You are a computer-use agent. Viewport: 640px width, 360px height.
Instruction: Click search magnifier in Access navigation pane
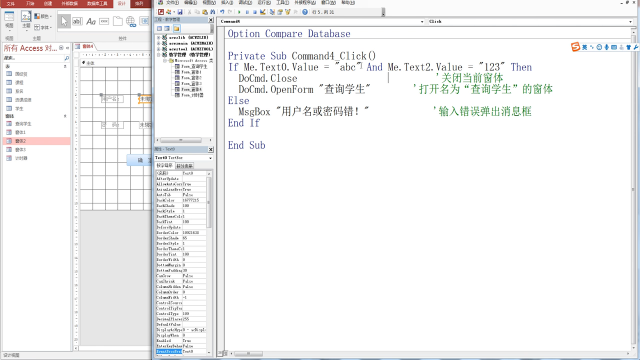[x=67, y=58]
